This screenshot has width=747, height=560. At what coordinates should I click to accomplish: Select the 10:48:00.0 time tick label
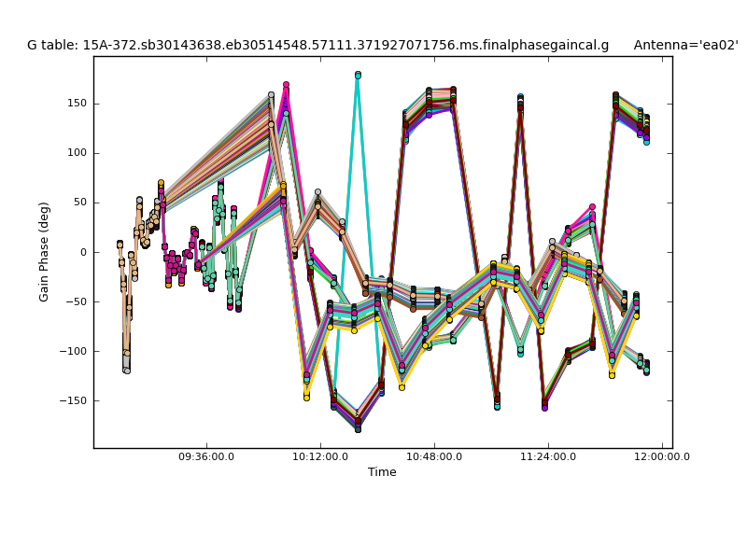click(434, 456)
